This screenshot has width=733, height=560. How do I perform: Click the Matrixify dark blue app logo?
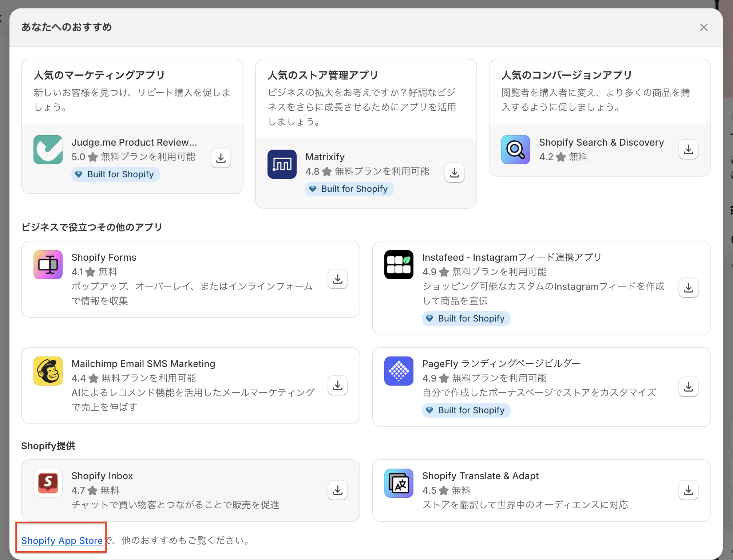pos(282,164)
